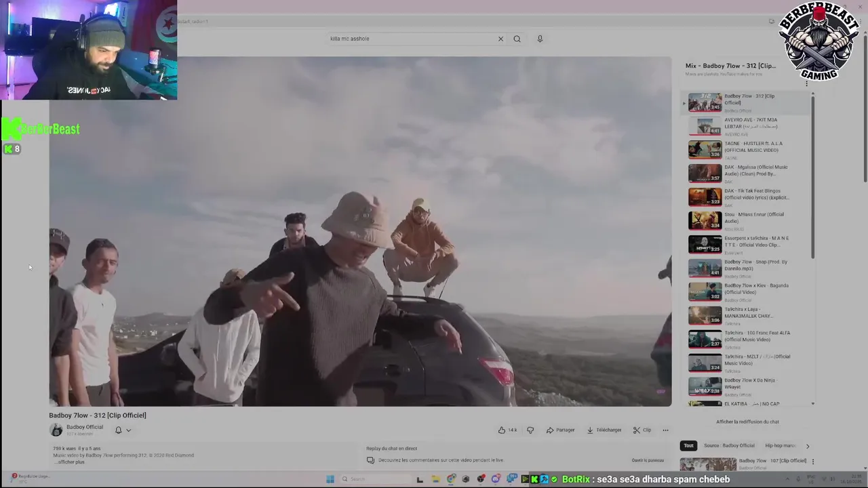Expand the notification options chevron beside the bell
Screen dimensions: 868x488
[x=128, y=430]
